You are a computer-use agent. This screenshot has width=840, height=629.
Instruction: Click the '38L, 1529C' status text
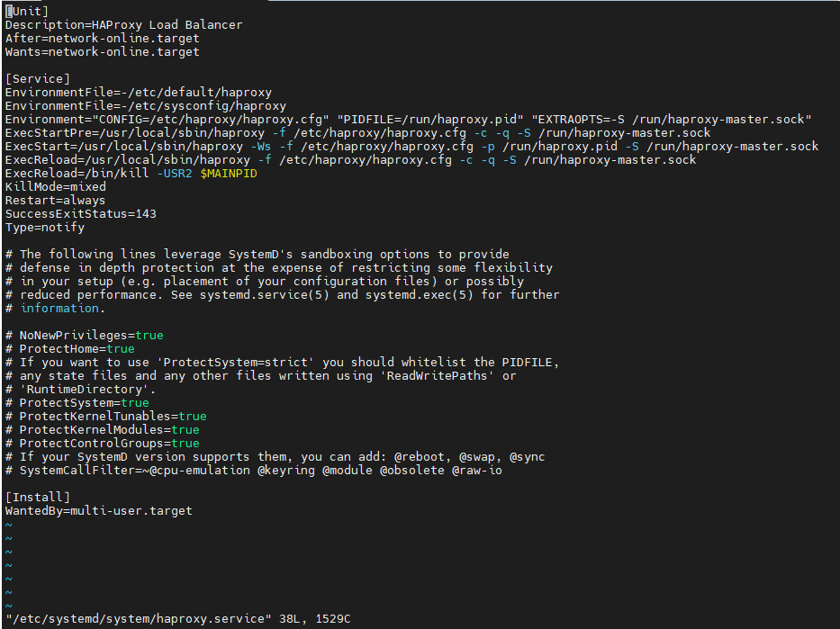point(315,619)
